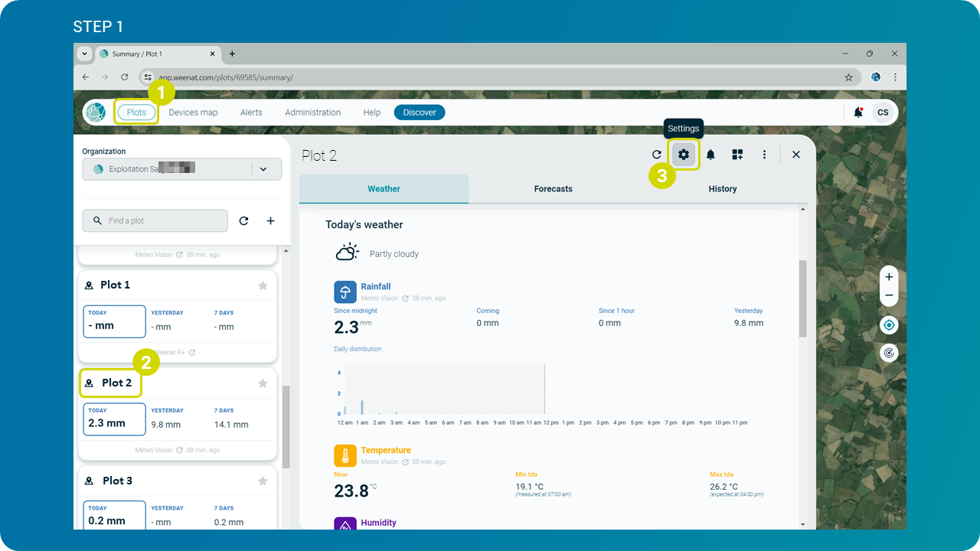Image resolution: width=980 pixels, height=551 pixels.
Task: Open Chrome three-dot menu
Action: click(895, 77)
